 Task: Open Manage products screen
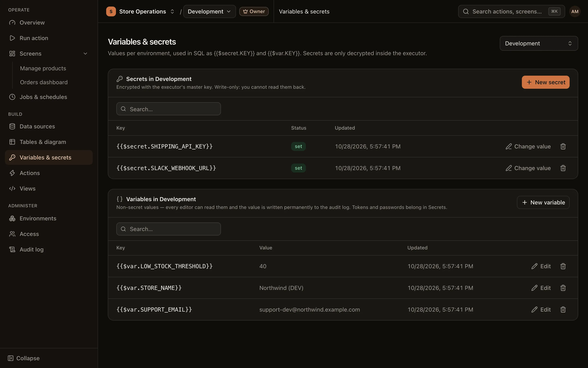tap(43, 68)
